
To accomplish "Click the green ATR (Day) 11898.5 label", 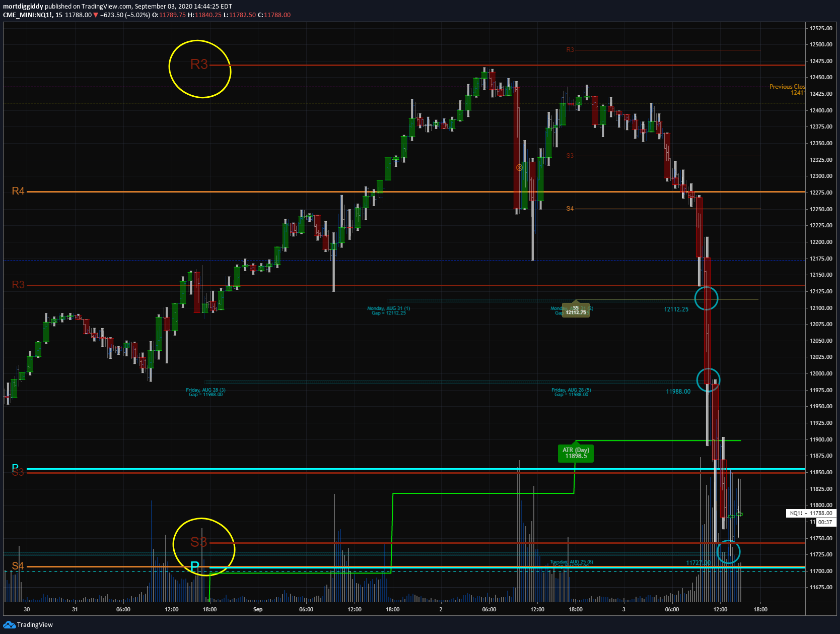I will 576,453.
